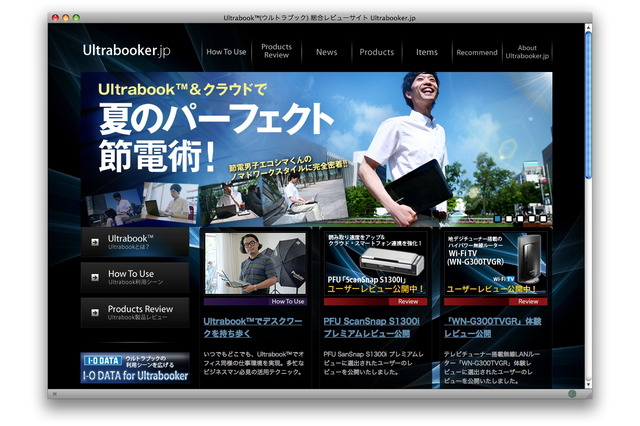This screenshot has height=426, width=640.
Task: Open the Products Review nav item
Action: point(276,51)
